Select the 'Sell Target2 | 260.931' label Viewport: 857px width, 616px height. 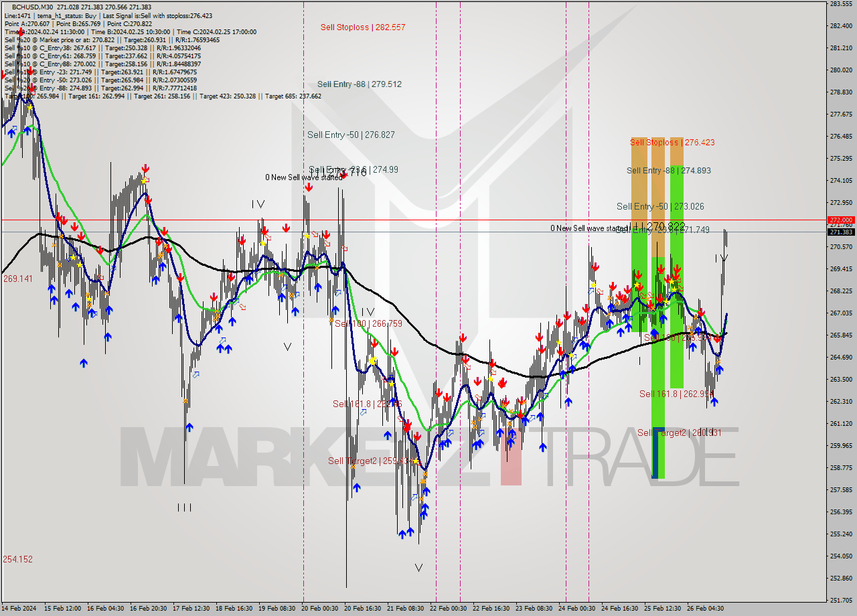pyautogui.click(x=680, y=433)
